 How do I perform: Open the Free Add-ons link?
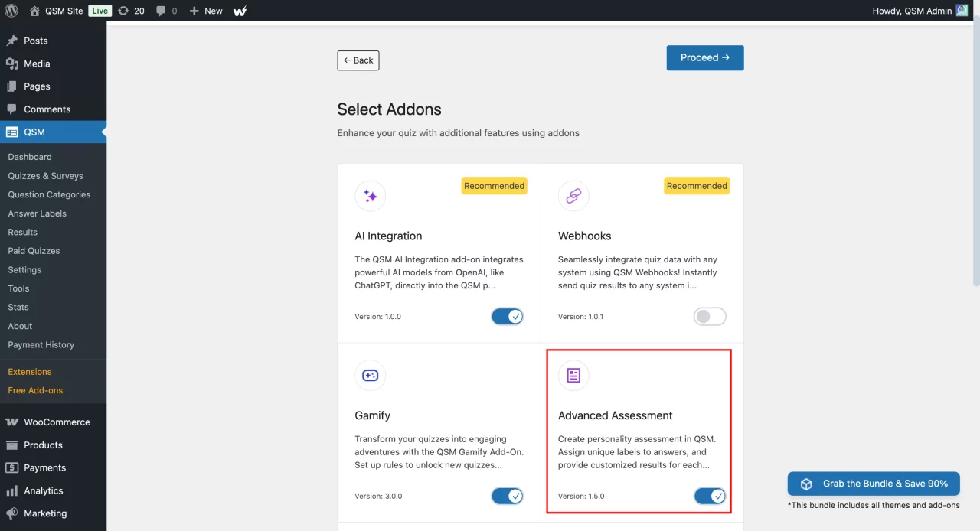click(x=34, y=390)
